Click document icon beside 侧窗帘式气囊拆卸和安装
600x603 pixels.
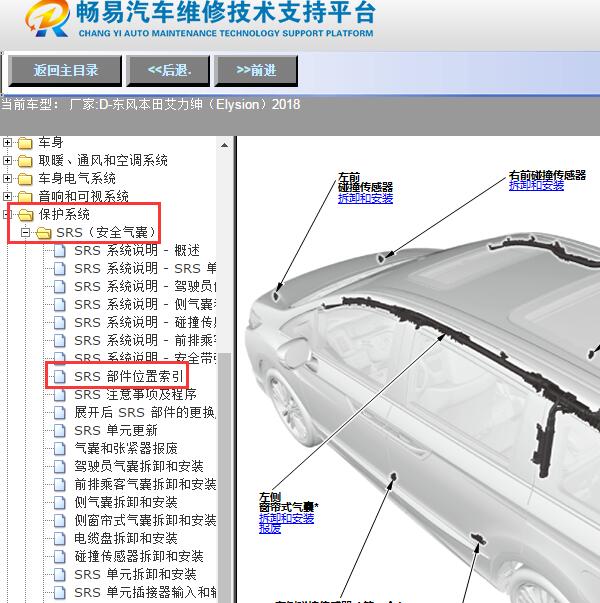(x=59, y=520)
